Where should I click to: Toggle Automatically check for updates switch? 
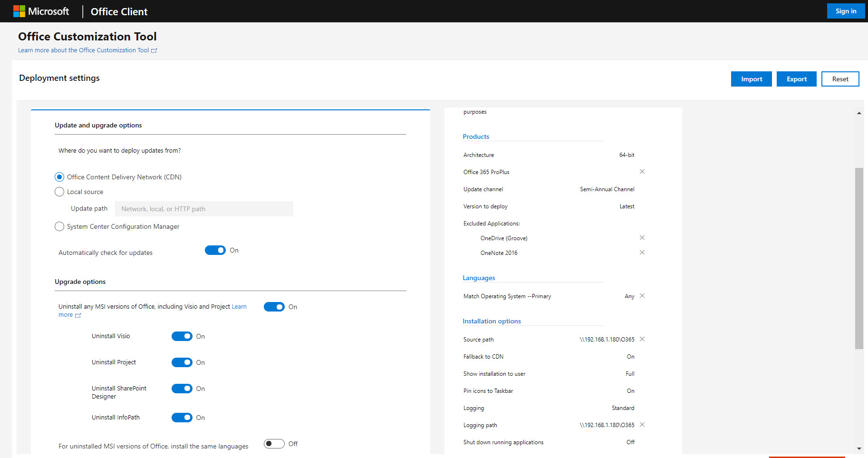(215, 250)
